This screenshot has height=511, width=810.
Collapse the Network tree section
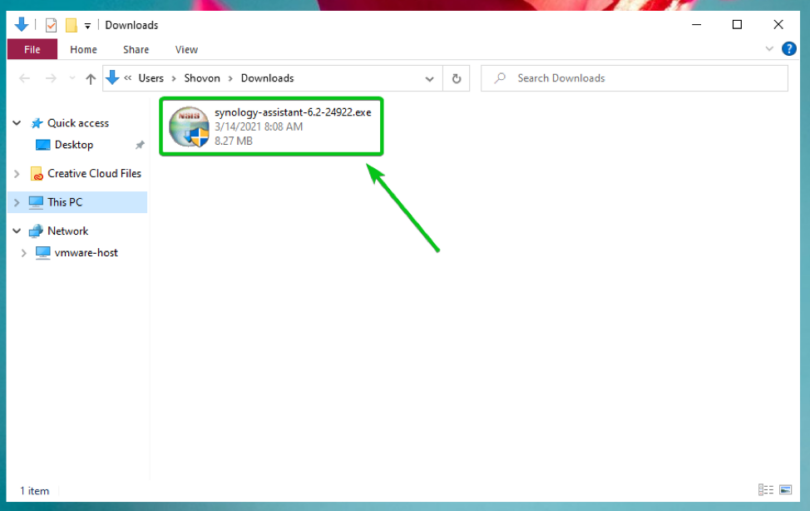click(x=17, y=231)
